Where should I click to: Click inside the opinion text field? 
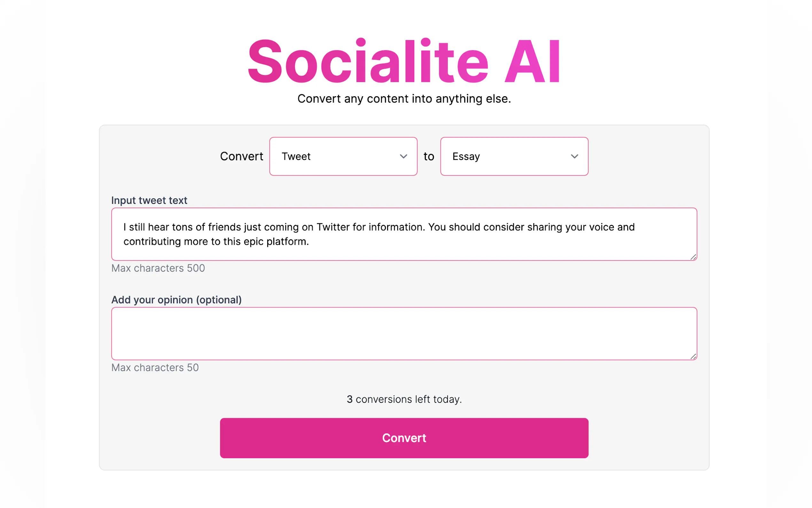pos(404,333)
